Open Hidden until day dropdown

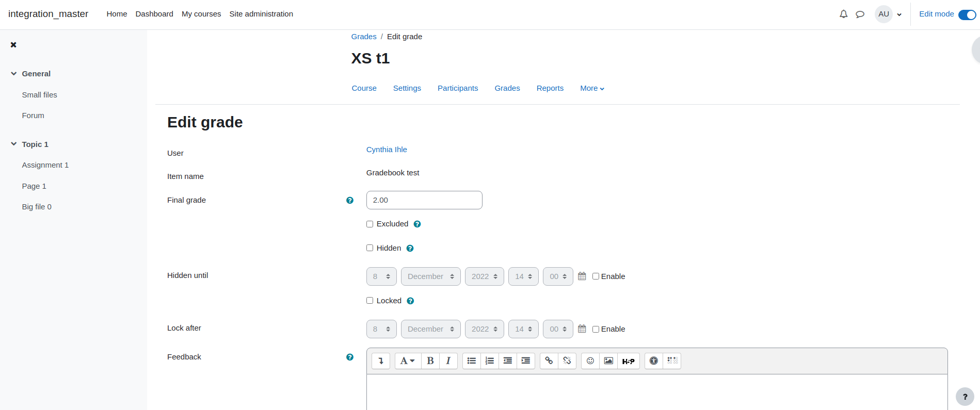click(381, 276)
